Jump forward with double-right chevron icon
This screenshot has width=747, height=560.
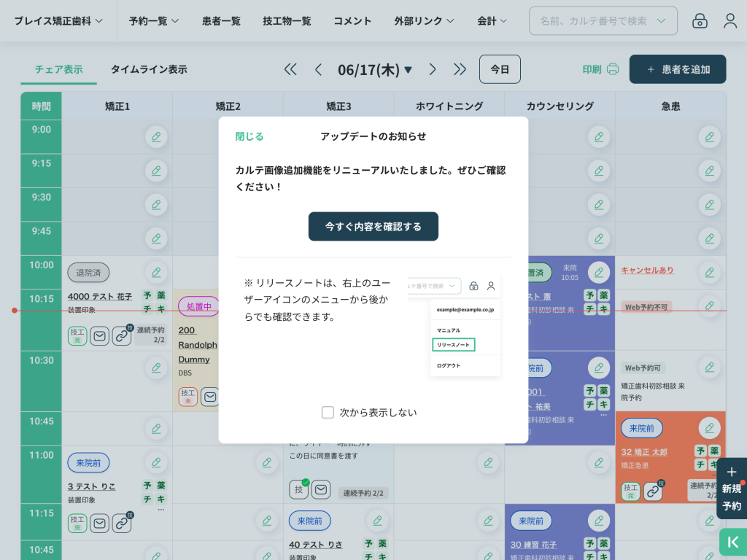pos(460,69)
